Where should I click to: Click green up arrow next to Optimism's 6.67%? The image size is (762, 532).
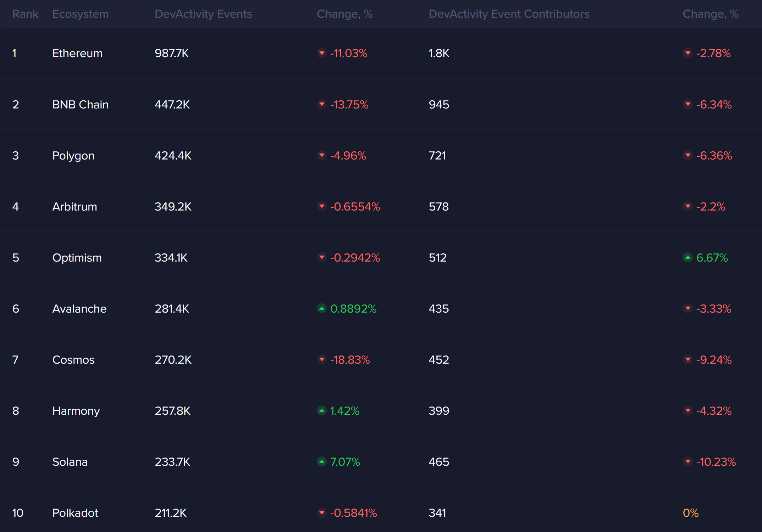688,258
